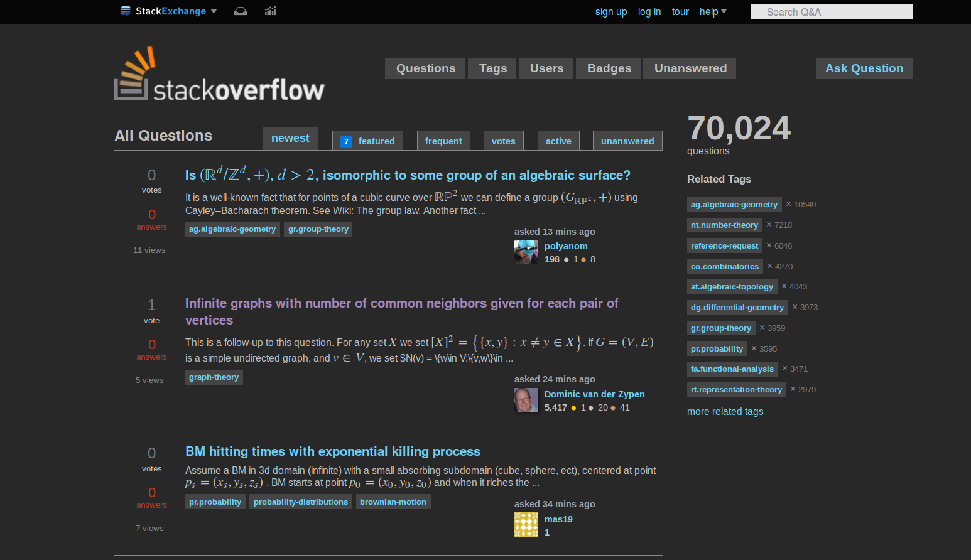Switch to the featured questions tab
The width and height of the screenshot is (971, 560).
(x=367, y=141)
